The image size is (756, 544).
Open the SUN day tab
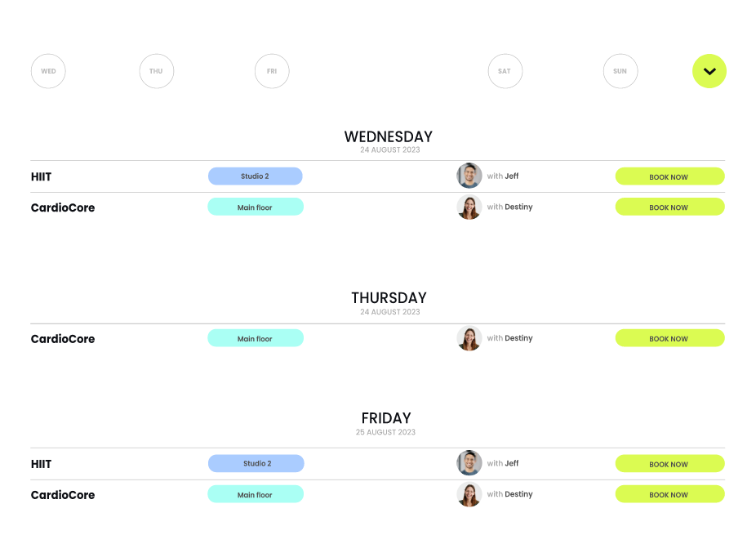click(620, 71)
